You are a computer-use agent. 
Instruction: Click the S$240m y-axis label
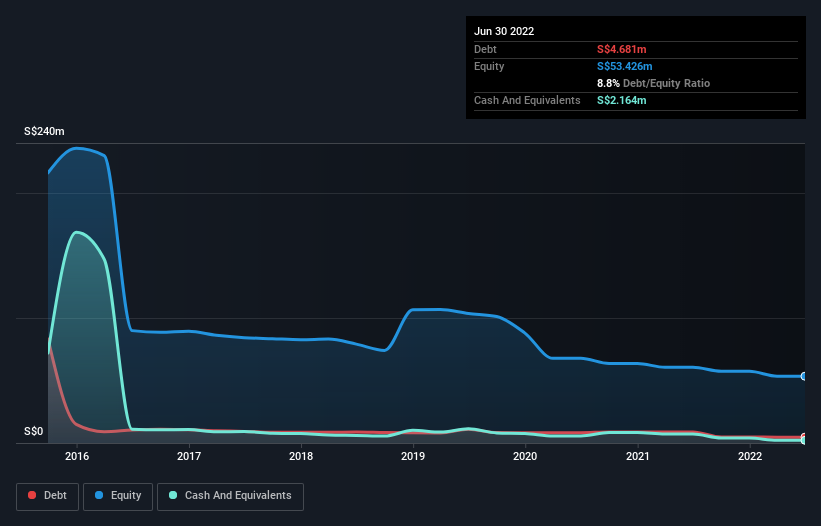point(44,131)
